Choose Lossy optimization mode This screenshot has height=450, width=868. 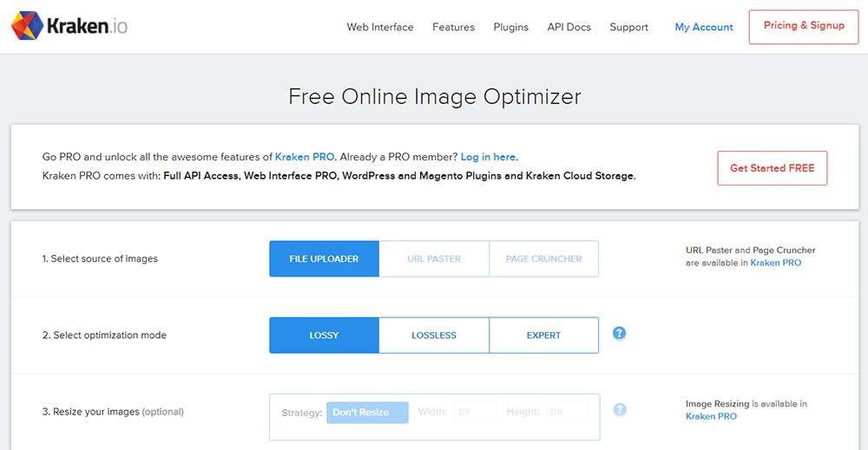(324, 335)
